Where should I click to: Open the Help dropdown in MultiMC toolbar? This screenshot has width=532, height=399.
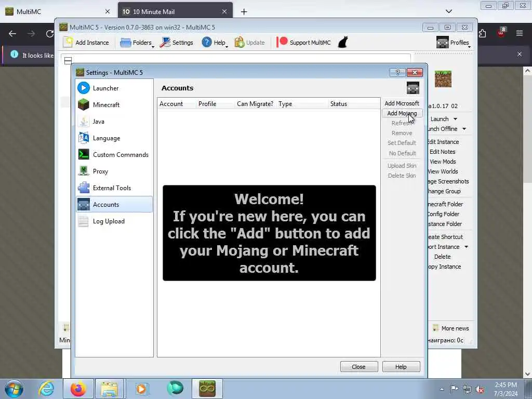coord(215,43)
